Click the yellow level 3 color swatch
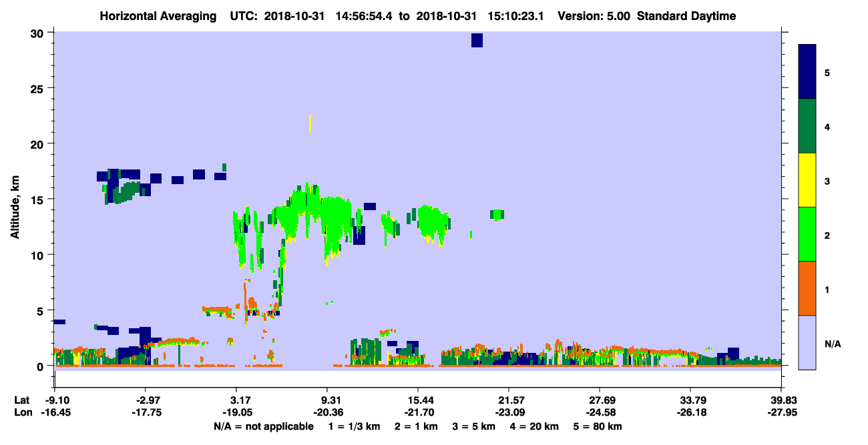Screen dimensions: 868x445 [x=807, y=180]
